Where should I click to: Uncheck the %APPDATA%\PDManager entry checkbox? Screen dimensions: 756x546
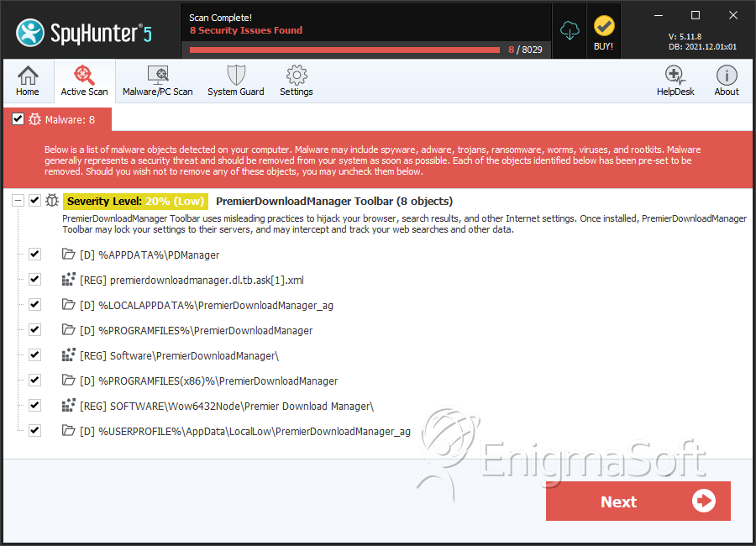(x=34, y=255)
